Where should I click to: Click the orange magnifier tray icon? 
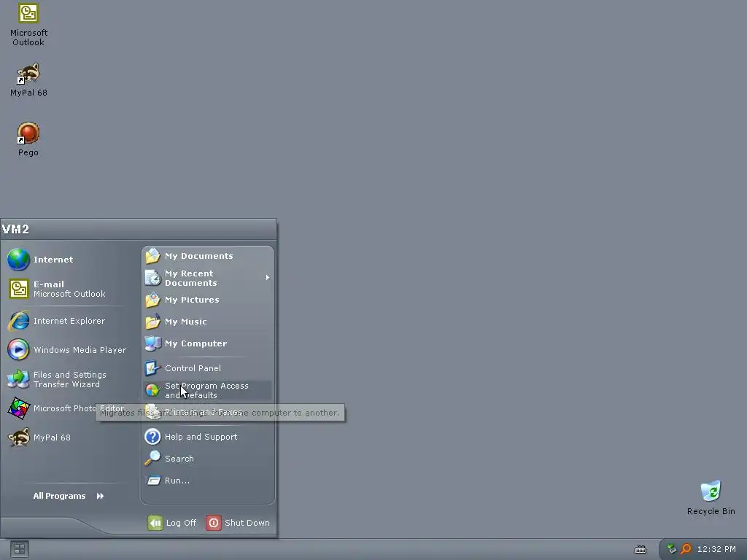click(686, 549)
